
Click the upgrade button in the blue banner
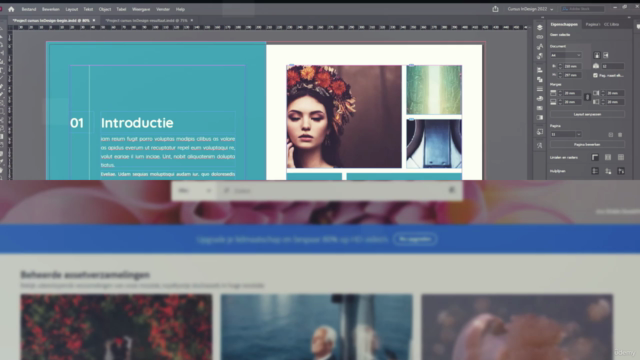click(x=415, y=239)
